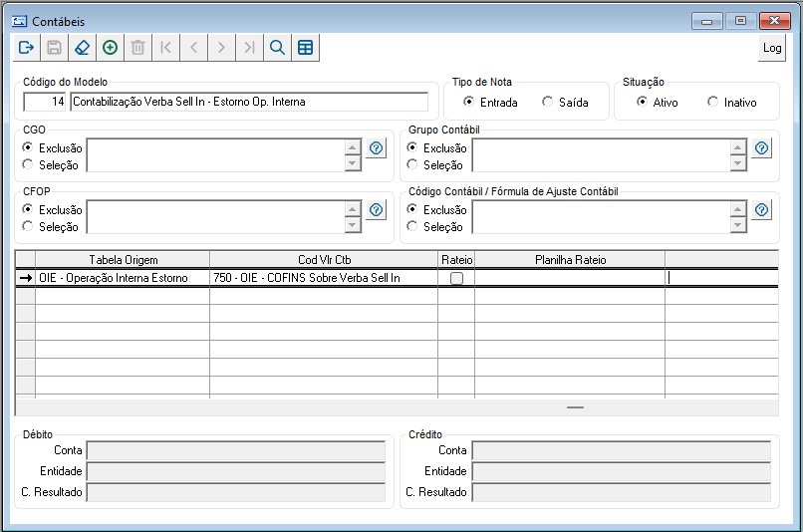This screenshot has width=803, height=532.
Task: Go to next record arrow icon
Action: point(221,48)
